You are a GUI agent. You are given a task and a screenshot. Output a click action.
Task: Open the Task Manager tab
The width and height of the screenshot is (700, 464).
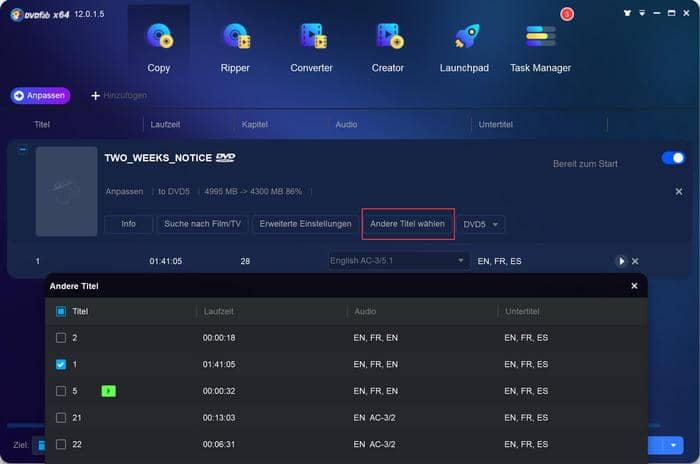coord(541,48)
